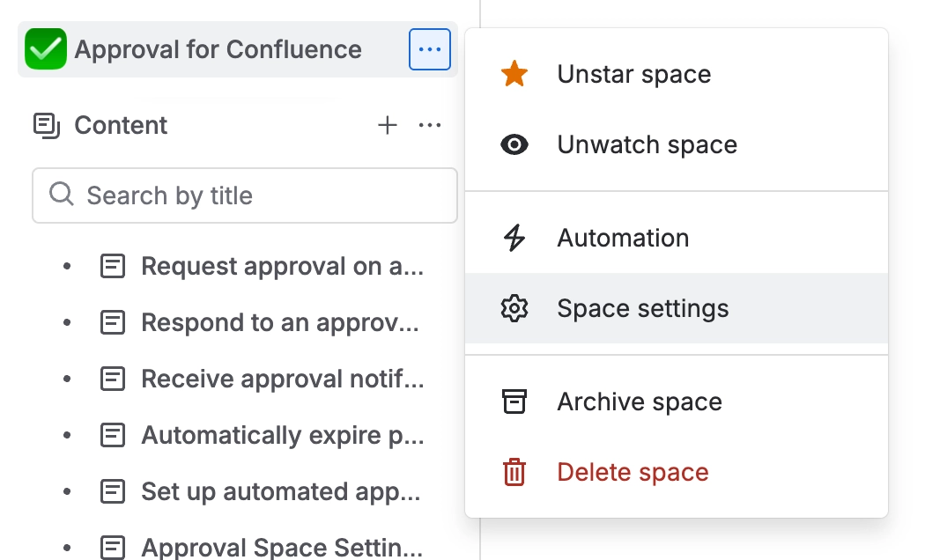This screenshot has height=560, width=925.
Task: Click the orange star icon to unstar
Action: tap(514, 74)
